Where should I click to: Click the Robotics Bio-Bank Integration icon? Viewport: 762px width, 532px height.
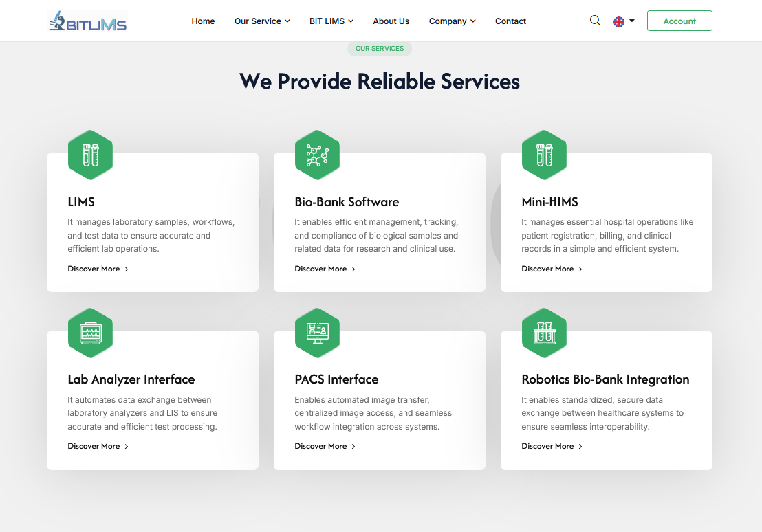pyautogui.click(x=544, y=333)
